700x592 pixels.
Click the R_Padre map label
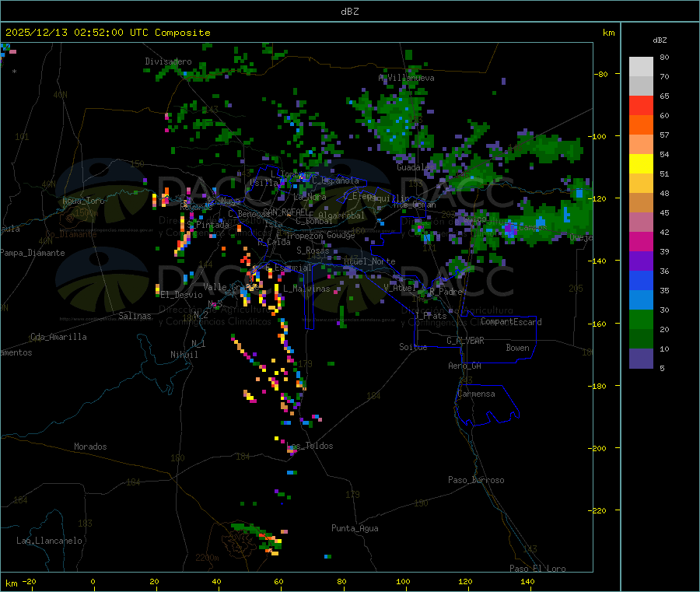[446, 292]
